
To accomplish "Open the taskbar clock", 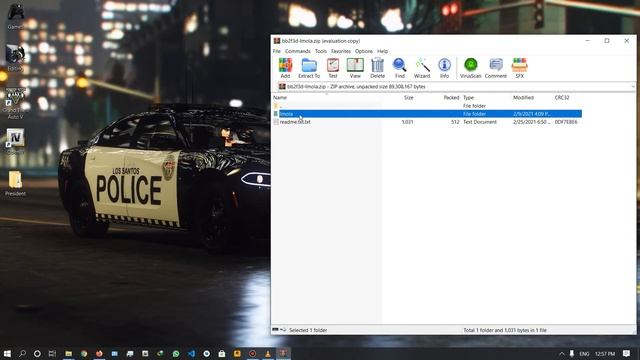I will tap(605, 353).
